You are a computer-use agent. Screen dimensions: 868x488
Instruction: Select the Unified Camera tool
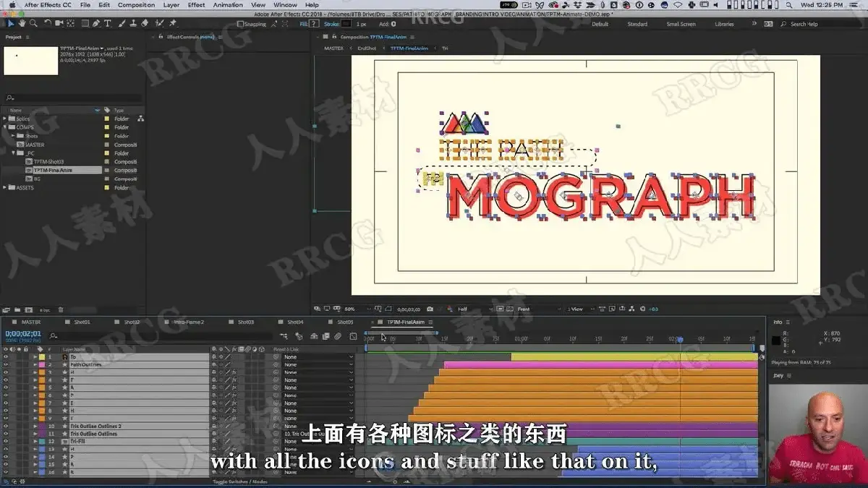tap(58, 23)
